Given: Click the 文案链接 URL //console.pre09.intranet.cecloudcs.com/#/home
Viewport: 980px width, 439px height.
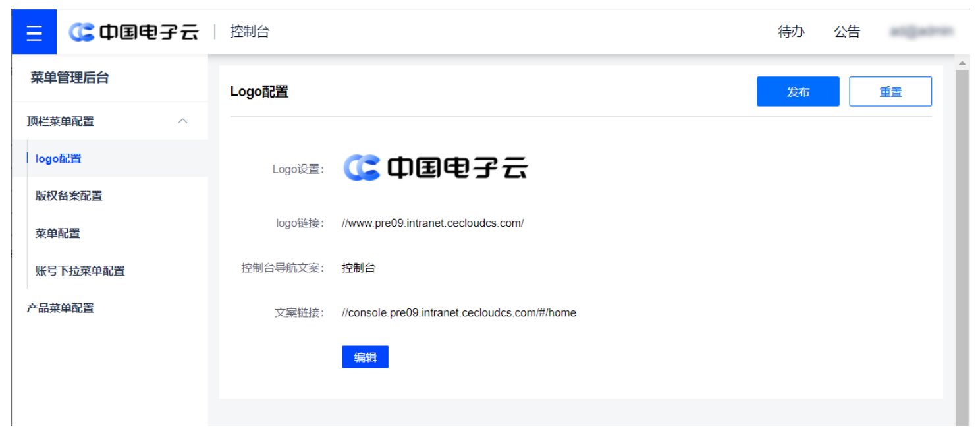Looking at the screenshot, I should [459, 312].
